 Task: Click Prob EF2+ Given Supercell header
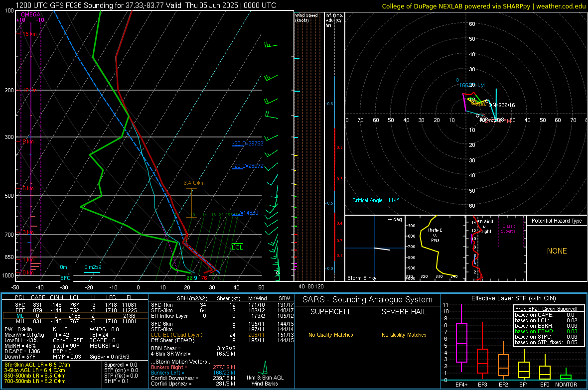point(546,309)
